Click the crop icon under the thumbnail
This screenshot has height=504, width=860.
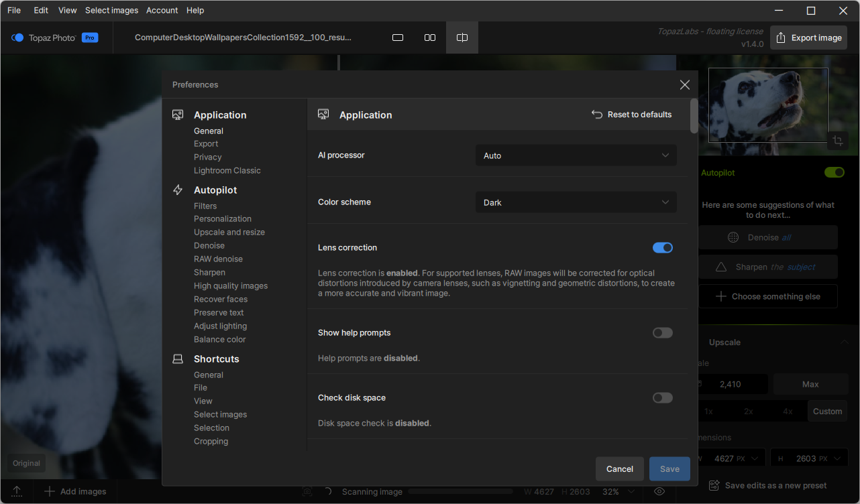(x=837, y=141)
